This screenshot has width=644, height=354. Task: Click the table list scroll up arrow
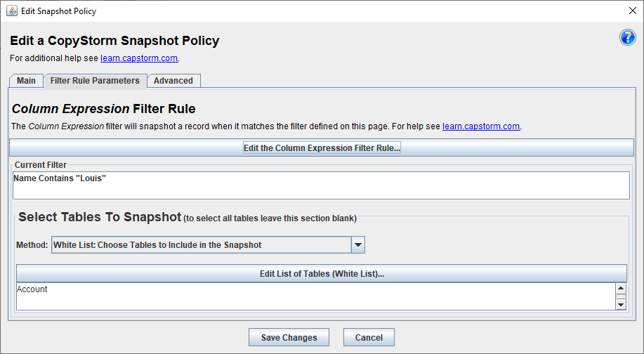(621, 288)
